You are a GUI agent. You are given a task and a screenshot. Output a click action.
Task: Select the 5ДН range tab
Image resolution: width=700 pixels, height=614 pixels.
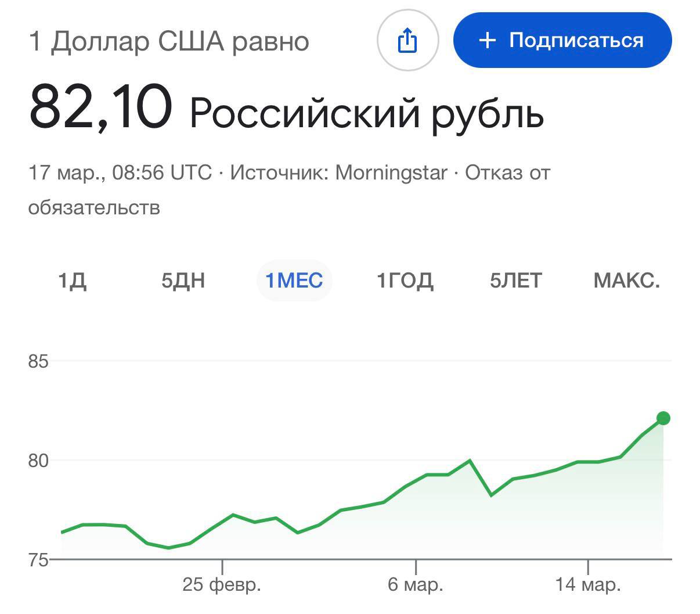(x=183, y=281)
